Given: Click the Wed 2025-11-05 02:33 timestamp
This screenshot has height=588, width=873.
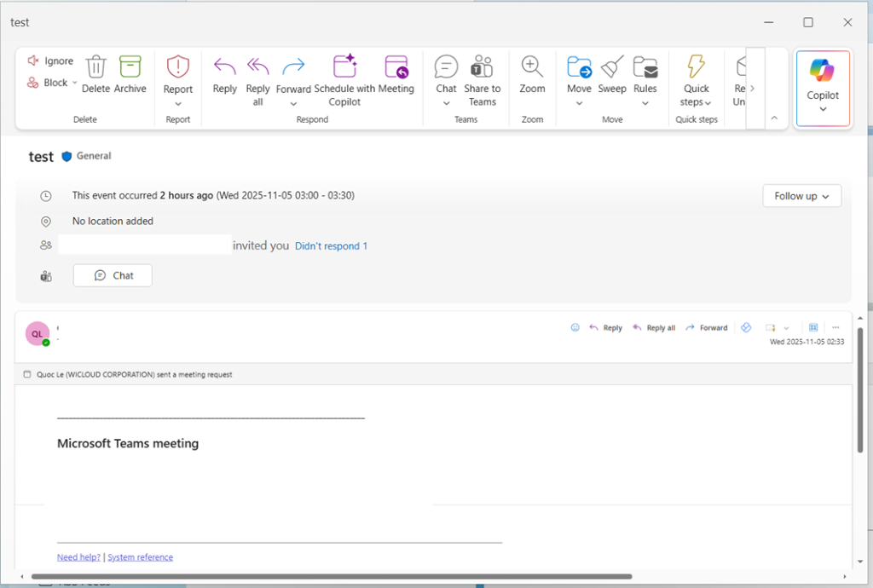Looking at the screenshot, I should 807,342.
